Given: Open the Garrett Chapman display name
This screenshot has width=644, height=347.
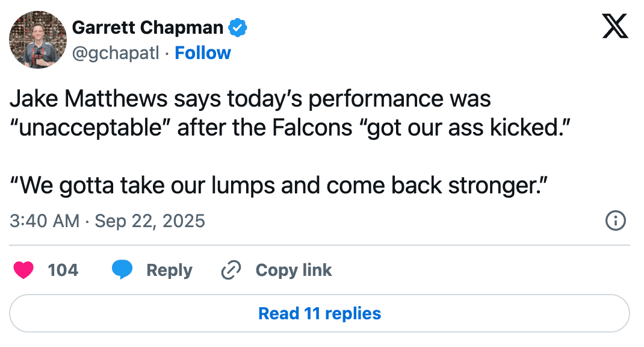Looking at the screenshot, I should (147, 28).
